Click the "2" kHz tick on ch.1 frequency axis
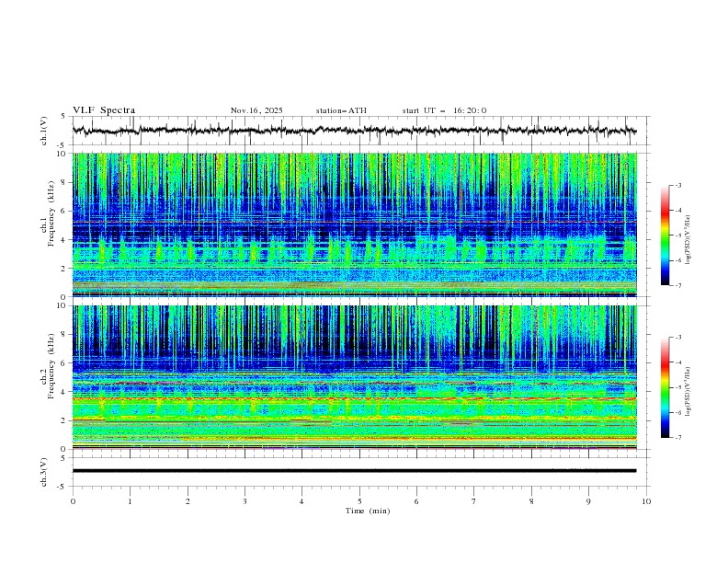 [x=63, y=268]
